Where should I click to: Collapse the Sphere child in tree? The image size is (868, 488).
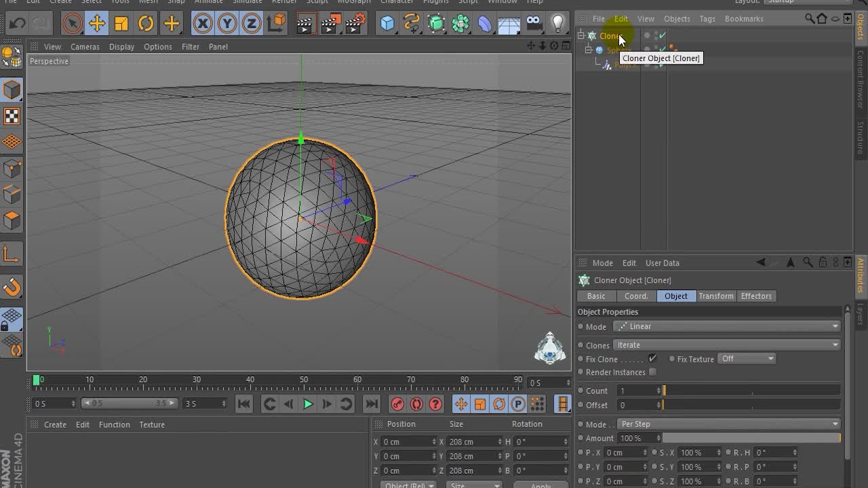(589, 50)
